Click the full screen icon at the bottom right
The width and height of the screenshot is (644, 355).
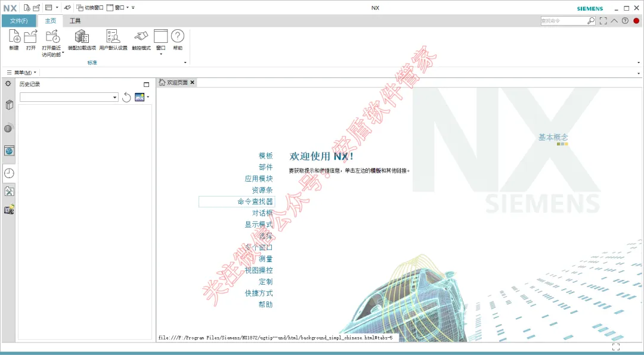coord(615,347)
